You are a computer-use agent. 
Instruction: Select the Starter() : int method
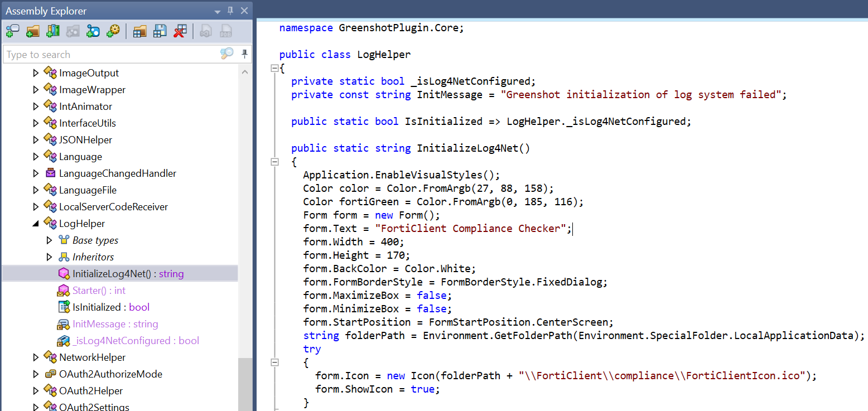(x=99, y=291)
